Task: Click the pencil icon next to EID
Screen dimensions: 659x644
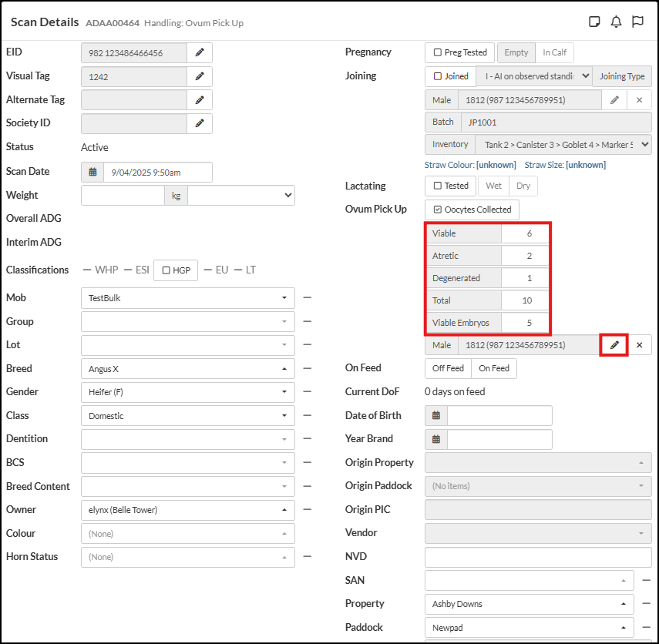Action: tap(200, 52)
